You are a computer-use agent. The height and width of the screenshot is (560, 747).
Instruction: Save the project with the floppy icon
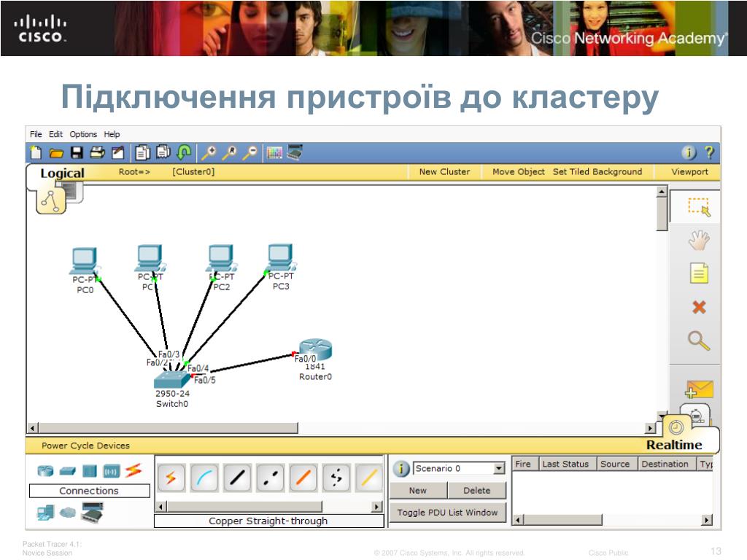tap(77, 152)
